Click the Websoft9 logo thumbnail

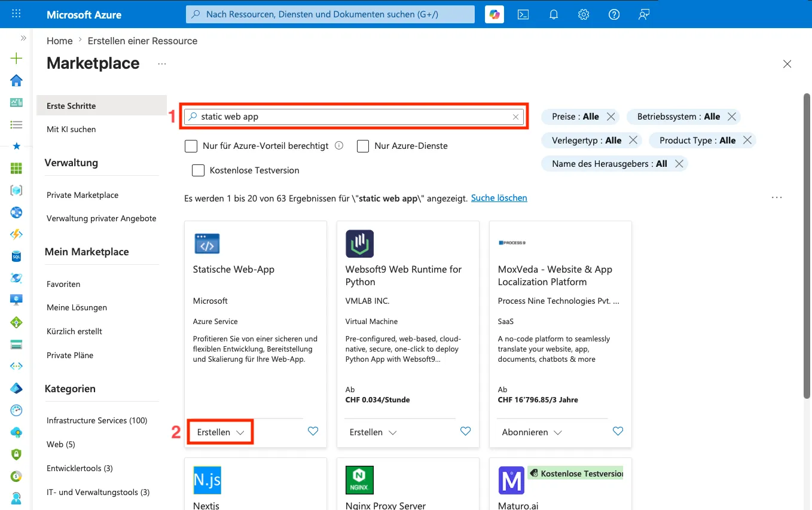pos(360,243)
